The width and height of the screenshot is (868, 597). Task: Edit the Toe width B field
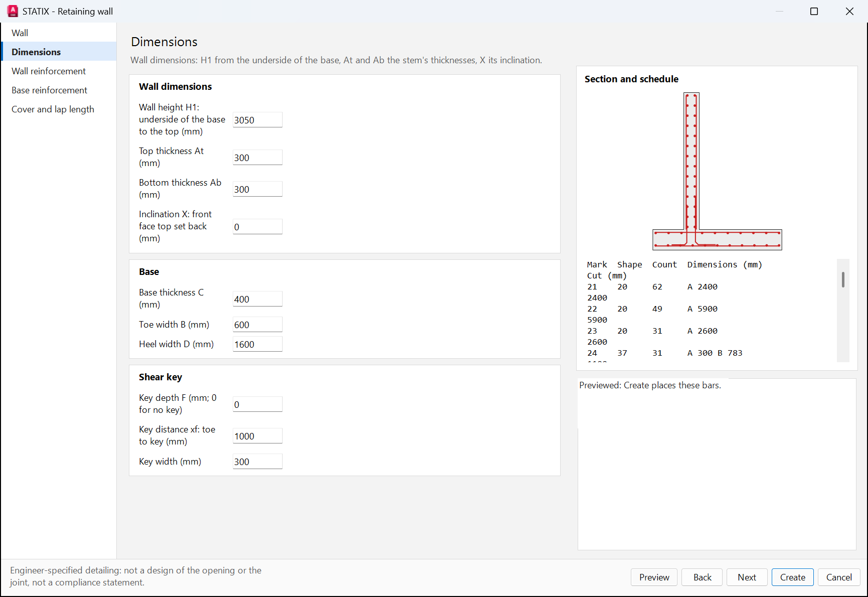tap(258, 325)
